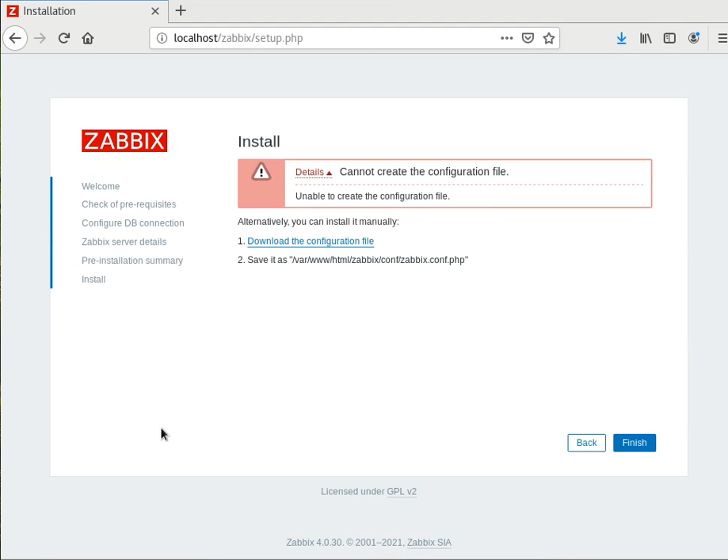Image resolution: width=728 pixels, height=560 pixels.
Task: Close the Installation tab
Action: point(155,11)
